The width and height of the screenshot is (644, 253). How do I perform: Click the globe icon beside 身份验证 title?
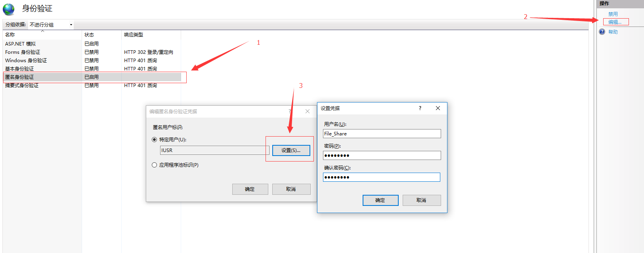[8, 9]
